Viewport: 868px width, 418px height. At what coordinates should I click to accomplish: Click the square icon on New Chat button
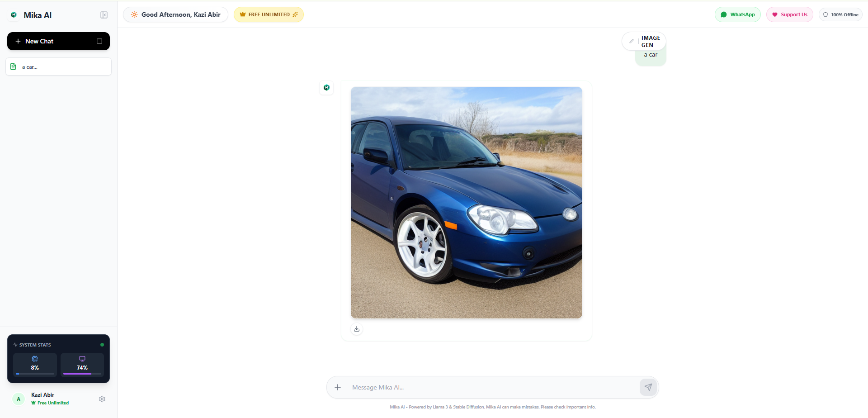point(99,41)
